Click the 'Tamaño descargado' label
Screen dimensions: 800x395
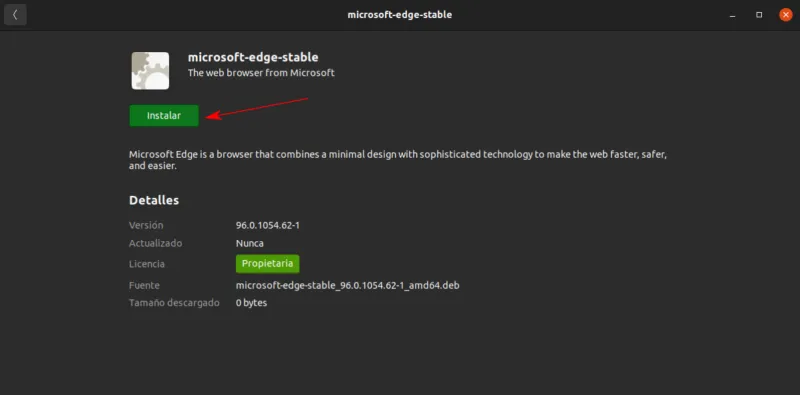point(174,303)
